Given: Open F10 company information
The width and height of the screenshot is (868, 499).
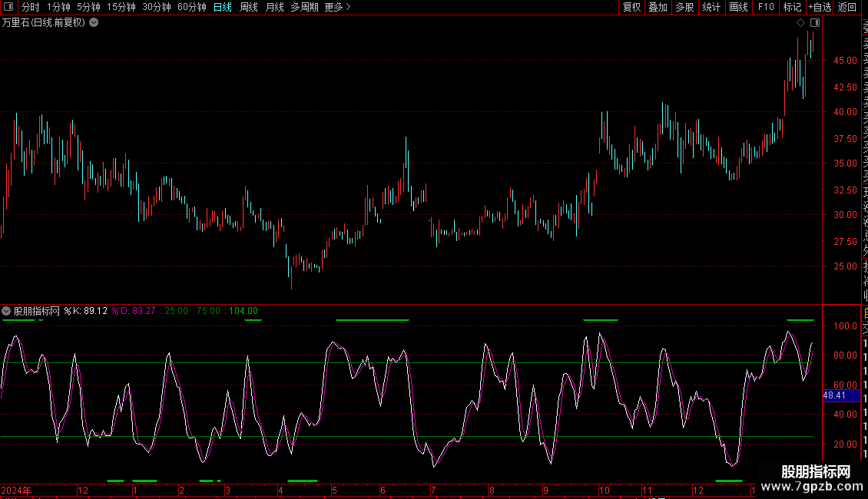Looking at the screenshot, I should 766,7.
